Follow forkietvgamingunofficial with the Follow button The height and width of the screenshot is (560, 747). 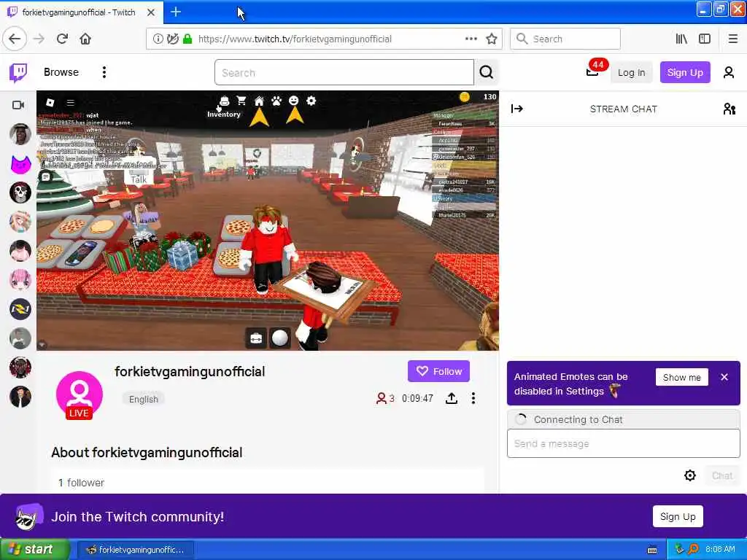[438, 371]
